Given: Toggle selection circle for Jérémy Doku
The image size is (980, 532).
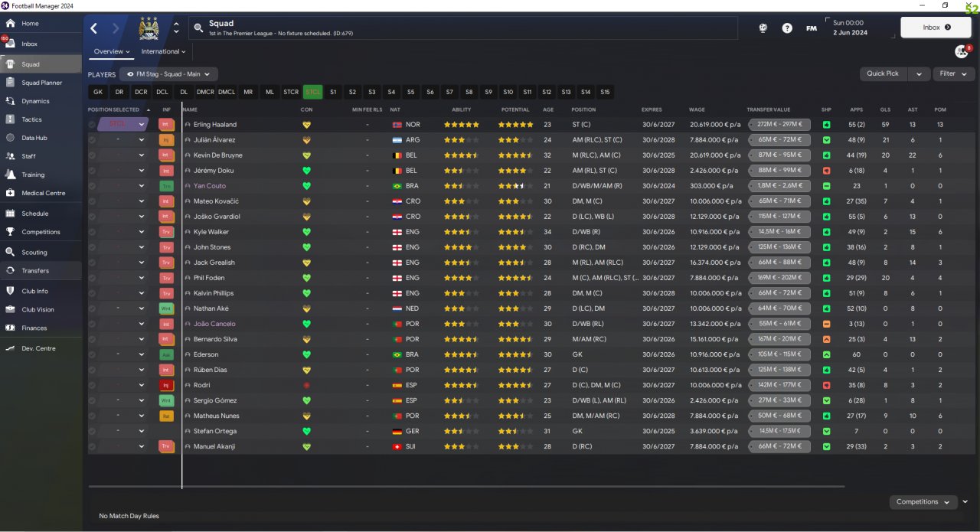Looking at the screenshot, I should point(92,171).
